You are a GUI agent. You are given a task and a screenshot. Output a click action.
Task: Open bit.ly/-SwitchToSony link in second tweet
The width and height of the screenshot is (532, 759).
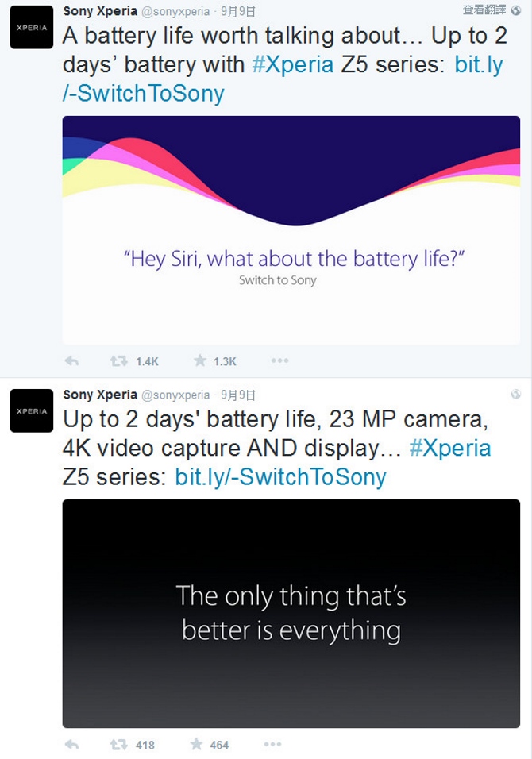[280, 476]
